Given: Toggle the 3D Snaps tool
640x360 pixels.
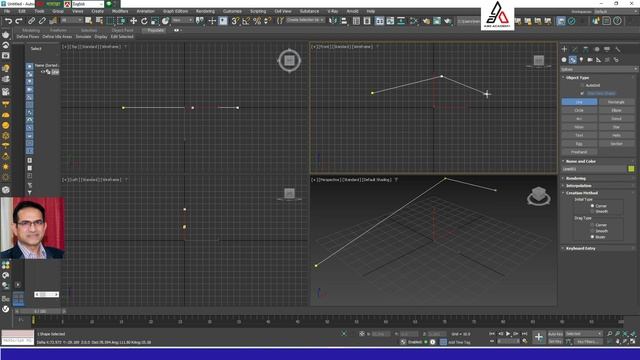Looking at the screenshot, I should 235,21.
